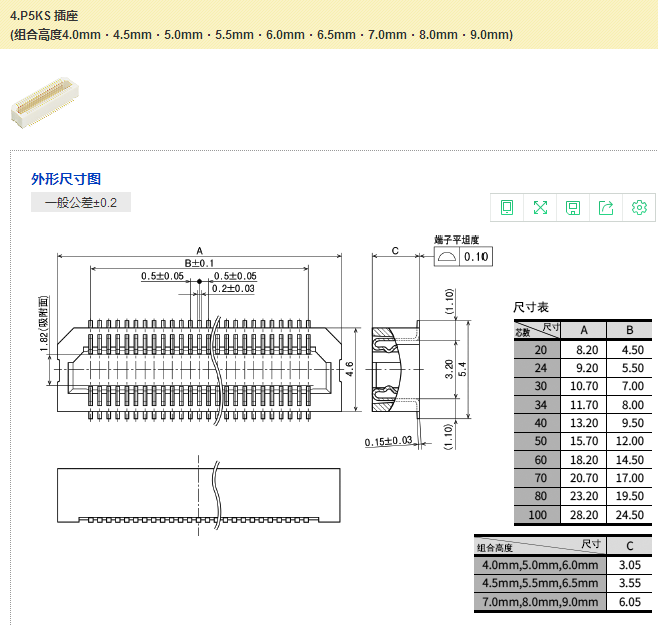Click the 一般公差±0.2 tolerance label
The image size is (658, 625).
[81, 203]
